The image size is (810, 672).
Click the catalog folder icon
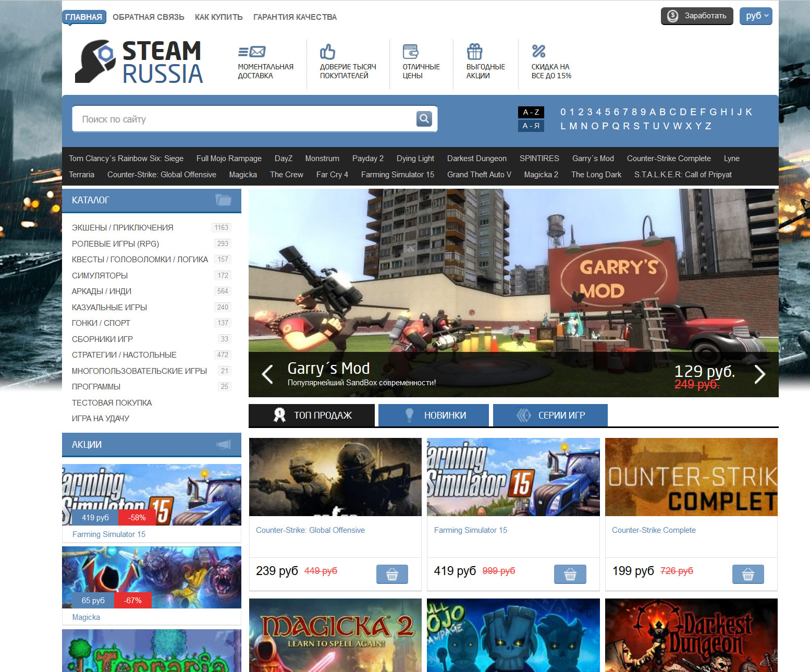point(224,200)
